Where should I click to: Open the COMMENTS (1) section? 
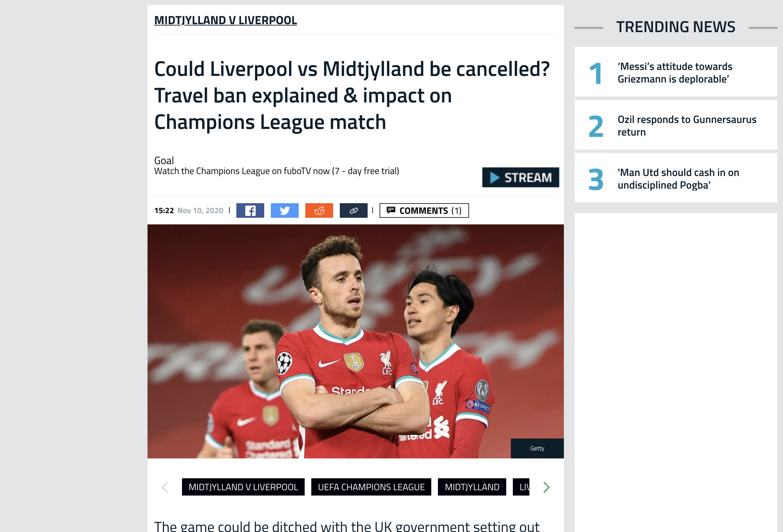tap(424, 210)
